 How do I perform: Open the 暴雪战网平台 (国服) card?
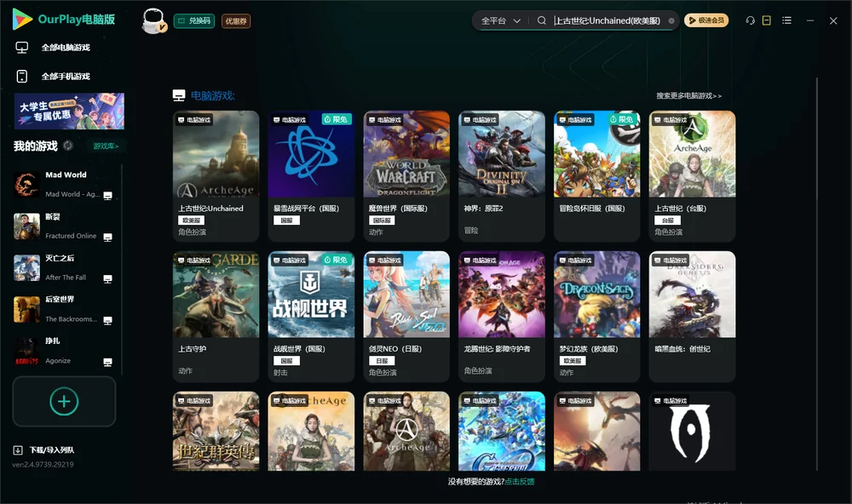pyautogui.click(x=311, y=176)
